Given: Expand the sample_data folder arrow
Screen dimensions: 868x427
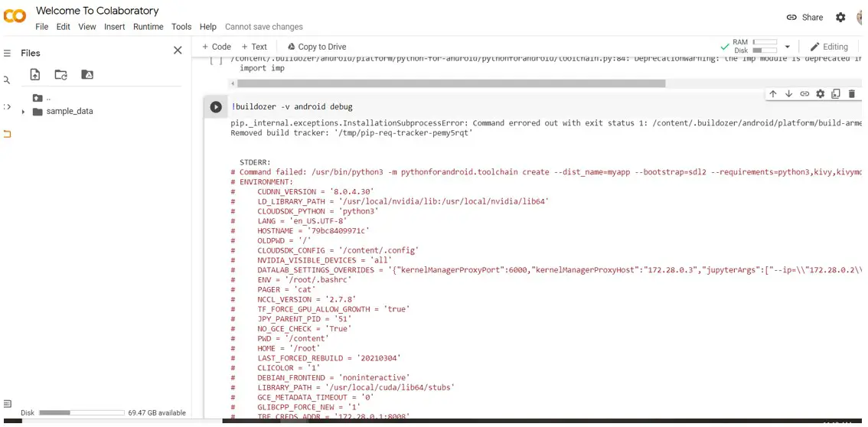Looking at the screenshot, I should (23, 112).
